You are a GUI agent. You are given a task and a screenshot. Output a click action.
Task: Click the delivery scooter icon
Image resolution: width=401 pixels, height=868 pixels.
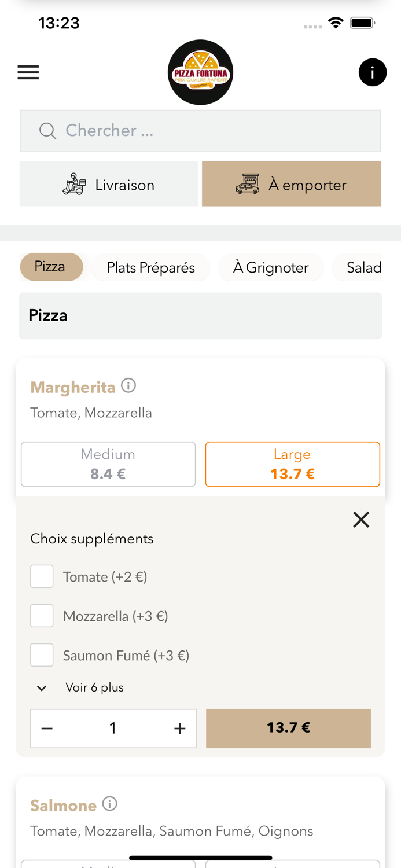(74, 184)
